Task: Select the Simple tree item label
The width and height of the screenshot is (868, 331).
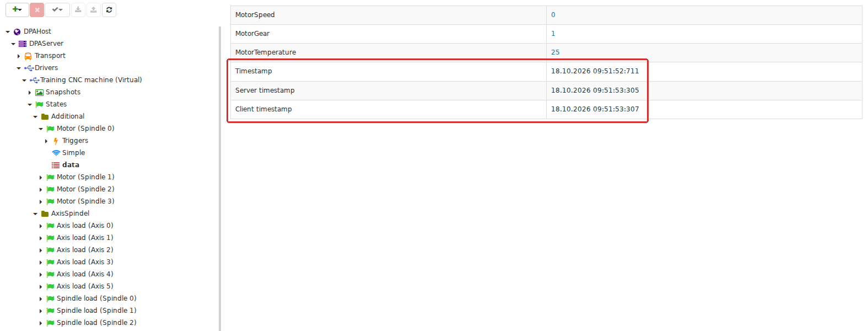Action: coord(73,153)
